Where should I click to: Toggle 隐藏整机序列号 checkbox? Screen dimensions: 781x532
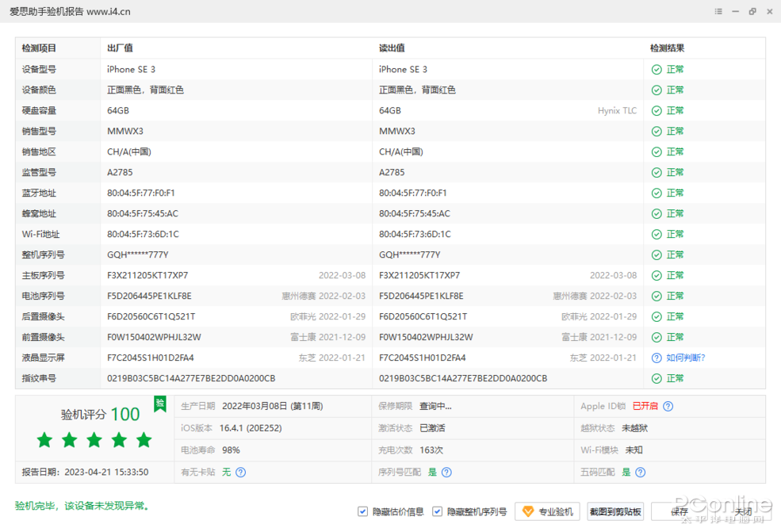tap(437, 511)
